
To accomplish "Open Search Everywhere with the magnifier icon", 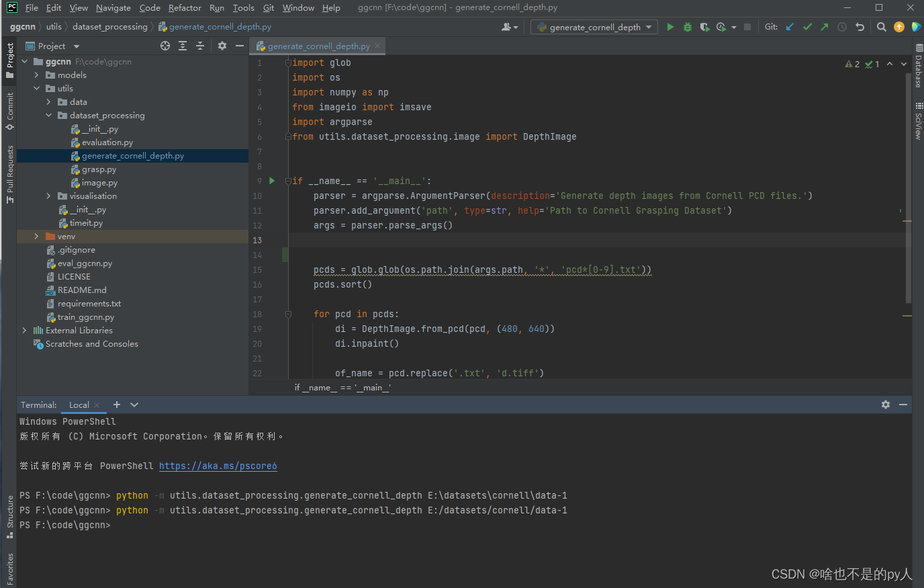I will pos(881,27).
